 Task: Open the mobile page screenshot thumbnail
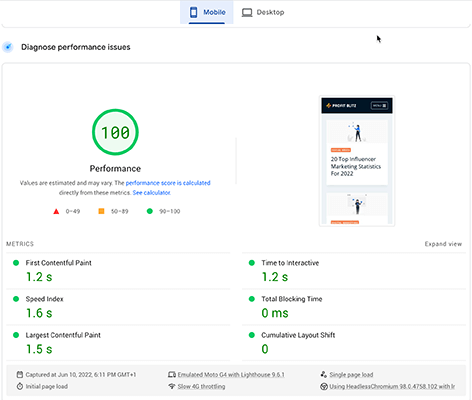(357, 161)
